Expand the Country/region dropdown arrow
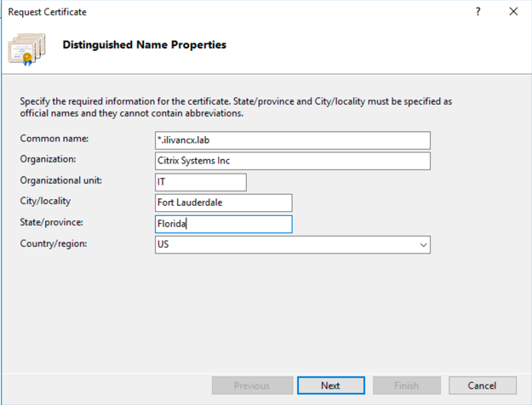The image size is (532, 405). 422,245
